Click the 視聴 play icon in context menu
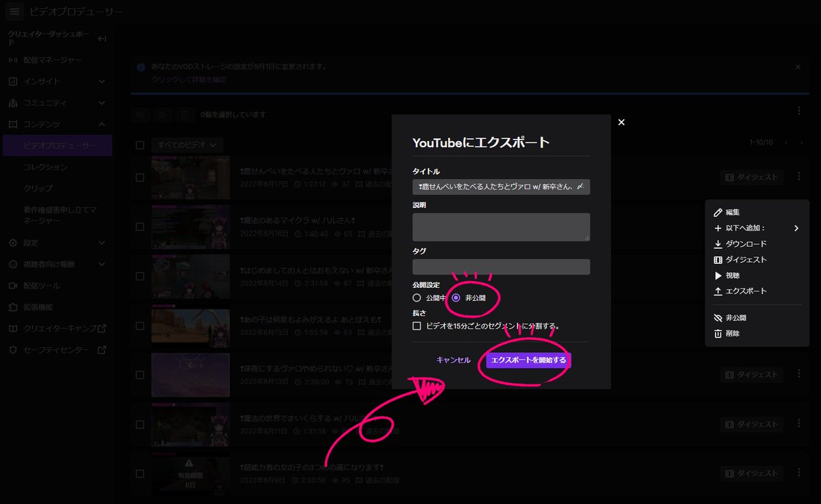The width and height of the screenshot is (821, 504). [x=718, y=276]
